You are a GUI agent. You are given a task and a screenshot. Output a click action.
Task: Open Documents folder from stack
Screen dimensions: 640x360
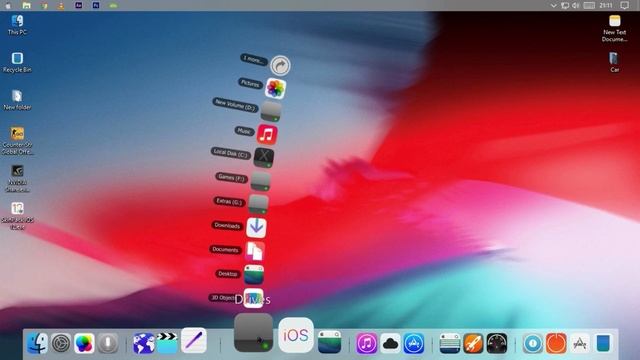[x=255, y=251]
